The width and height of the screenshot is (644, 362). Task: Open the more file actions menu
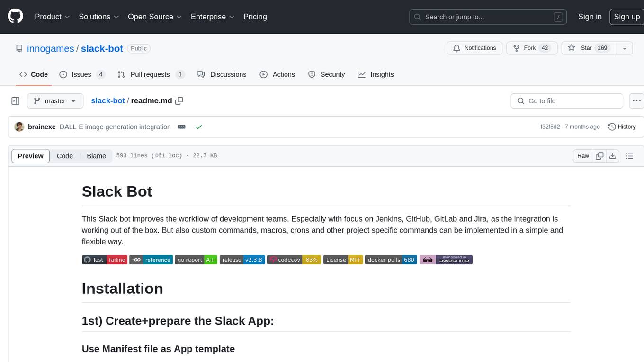(x=636, y=101)
